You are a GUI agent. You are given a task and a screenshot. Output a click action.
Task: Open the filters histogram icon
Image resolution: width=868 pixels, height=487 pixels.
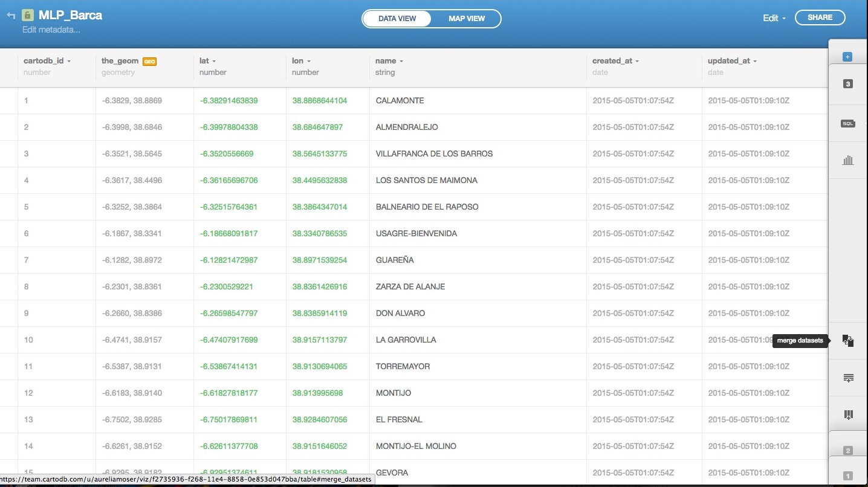click(x=848, y=160)
